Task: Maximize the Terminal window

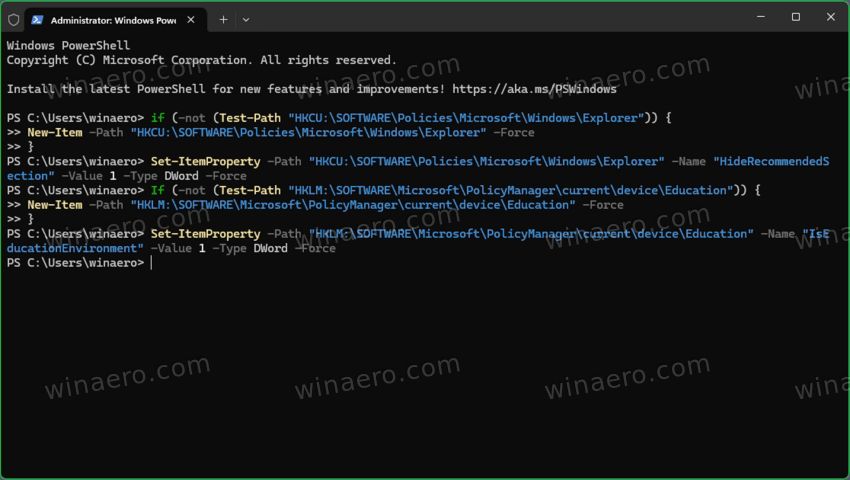Action: pos(795,17)
